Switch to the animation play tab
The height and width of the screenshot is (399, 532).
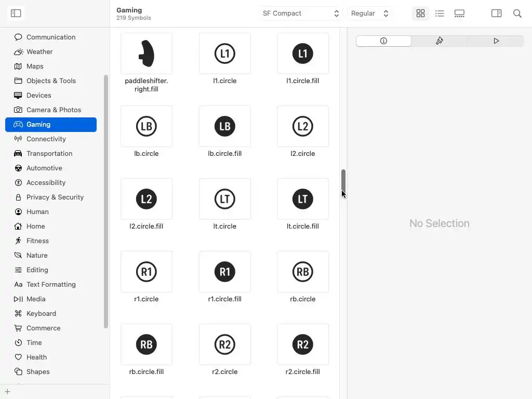[x=496, y=41]
